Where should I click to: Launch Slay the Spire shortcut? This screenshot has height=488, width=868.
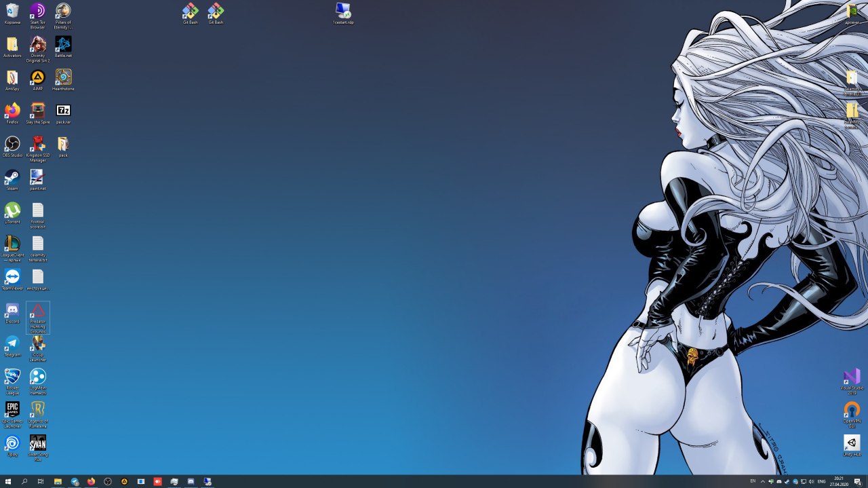(38, 113)
